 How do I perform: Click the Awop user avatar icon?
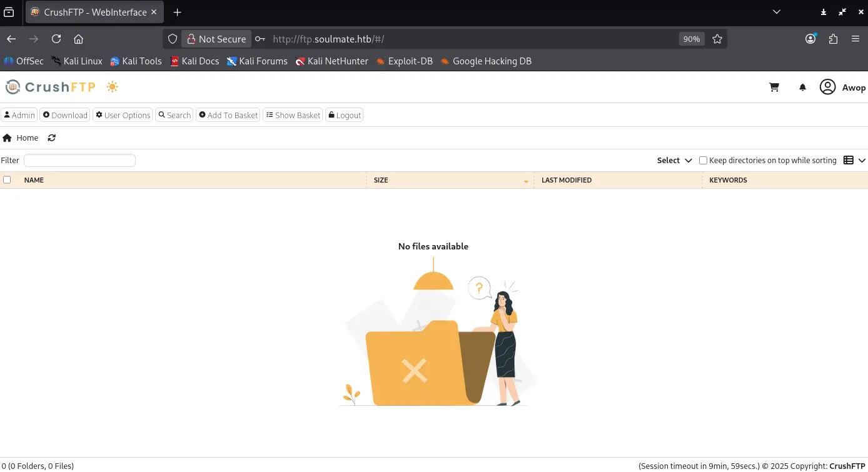827,87
